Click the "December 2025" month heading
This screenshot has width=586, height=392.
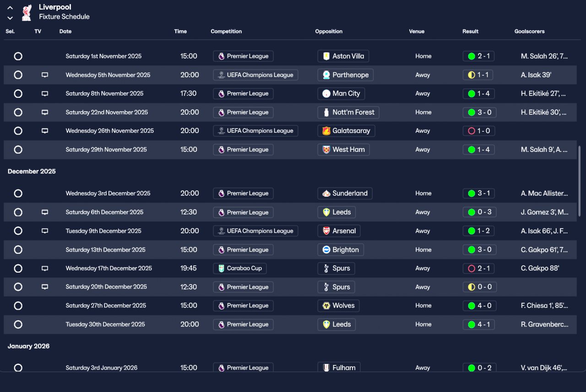(x=32, y=172)
